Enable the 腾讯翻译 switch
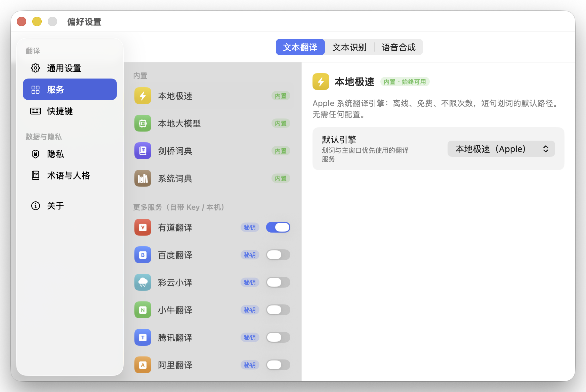 click(278, 338)
